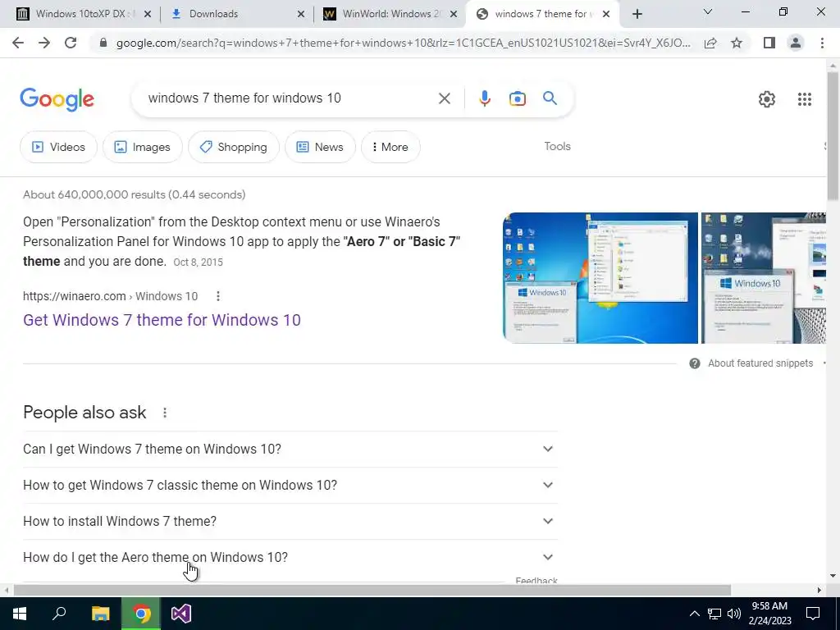Filter results by News
Image resolution: width=840 pixels, height=630 pixels.
coord(320,147)
